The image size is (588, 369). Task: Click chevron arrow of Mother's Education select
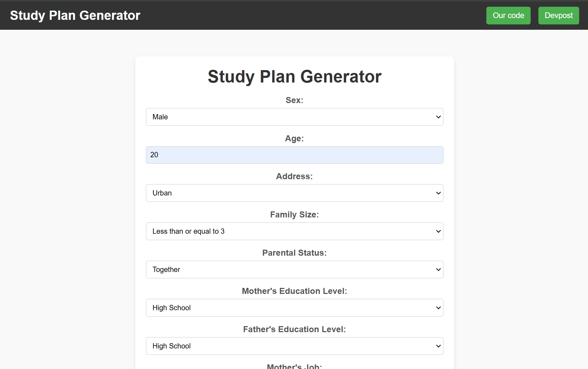438,308
